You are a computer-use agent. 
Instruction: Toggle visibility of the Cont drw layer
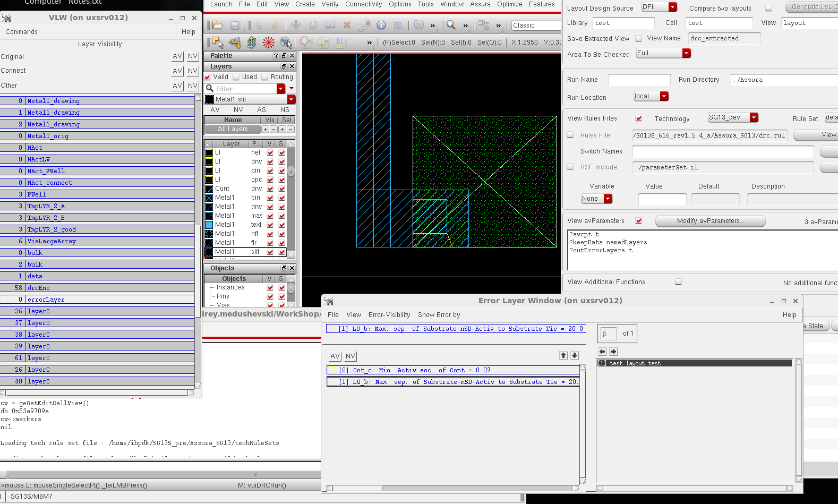[270, 189]
